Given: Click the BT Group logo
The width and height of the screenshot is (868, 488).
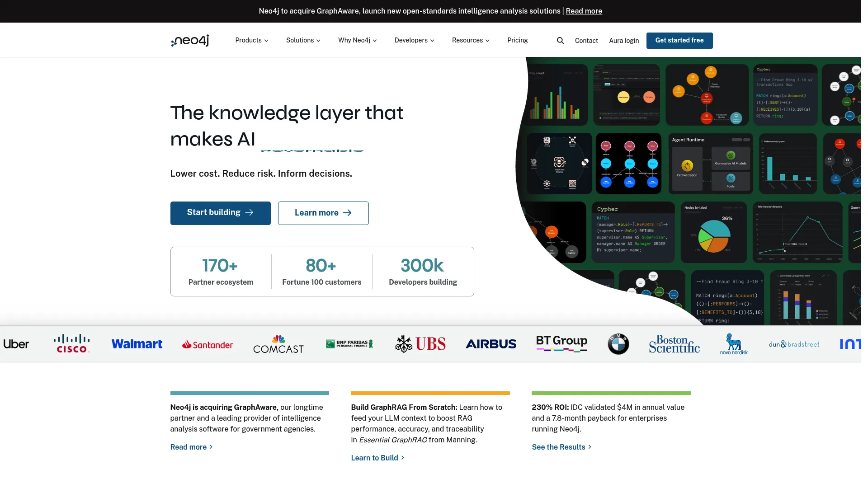Looking at the screenshot, I should point(561,344).
